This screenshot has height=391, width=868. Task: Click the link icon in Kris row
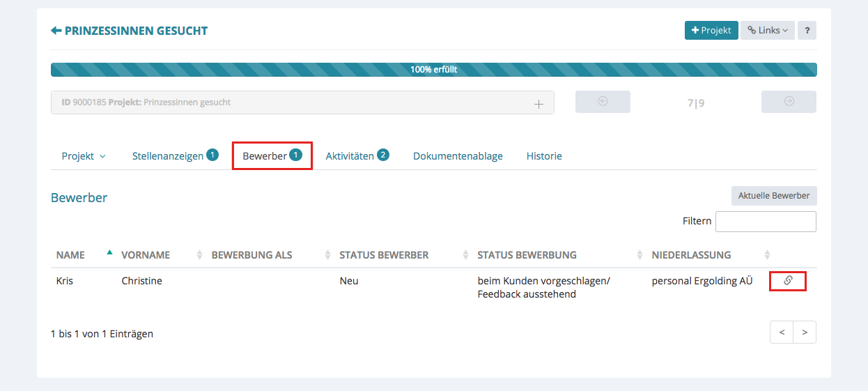(788, 281)
